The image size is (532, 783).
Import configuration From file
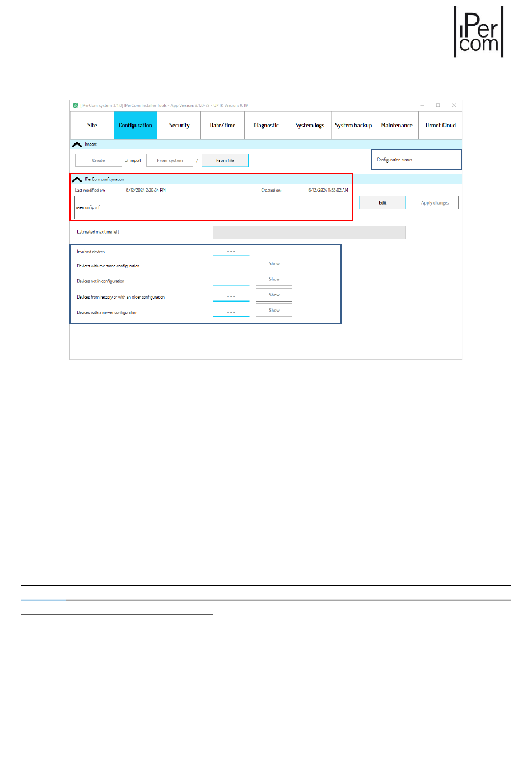click(225, 160)
